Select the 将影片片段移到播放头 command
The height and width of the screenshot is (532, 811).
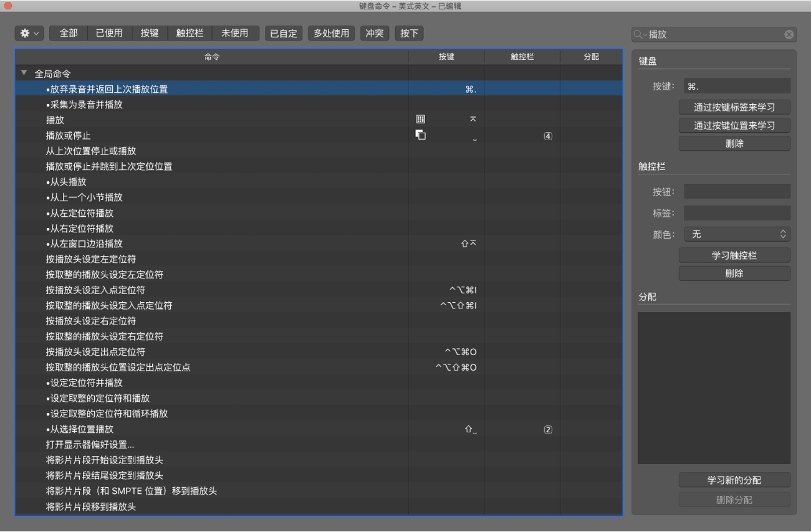(x=319, y=506)
